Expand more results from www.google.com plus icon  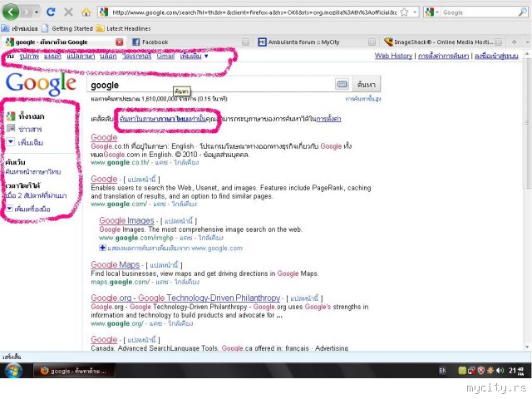pyautogui.click(x=102, y=248)
